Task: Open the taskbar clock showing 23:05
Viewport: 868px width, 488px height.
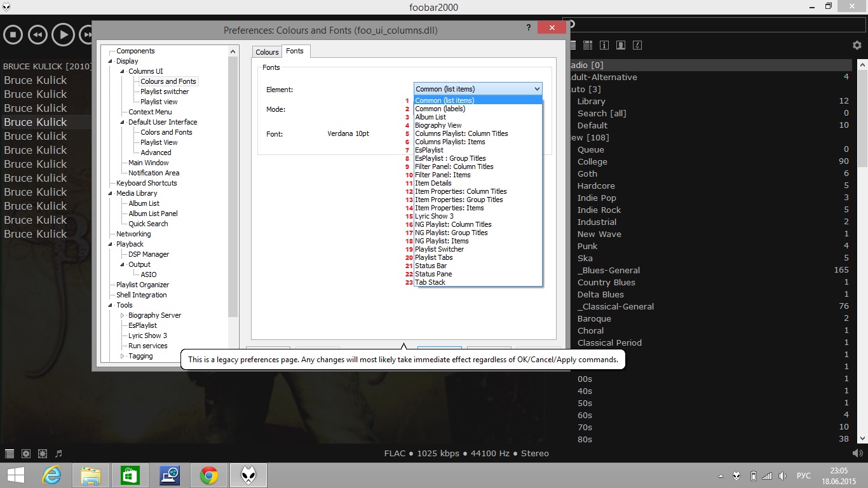Action: [839, 475]
